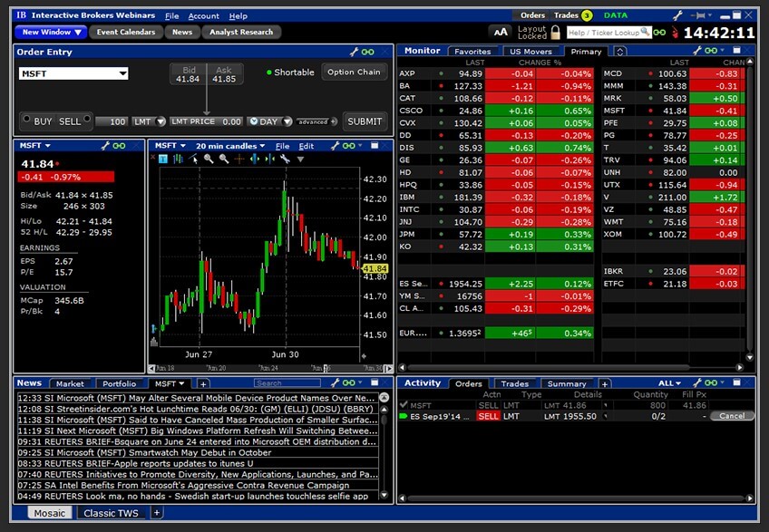Switch to Classic TWS layout tab
769x532 pixels.
pyautogui.click(x=111, y=513)
